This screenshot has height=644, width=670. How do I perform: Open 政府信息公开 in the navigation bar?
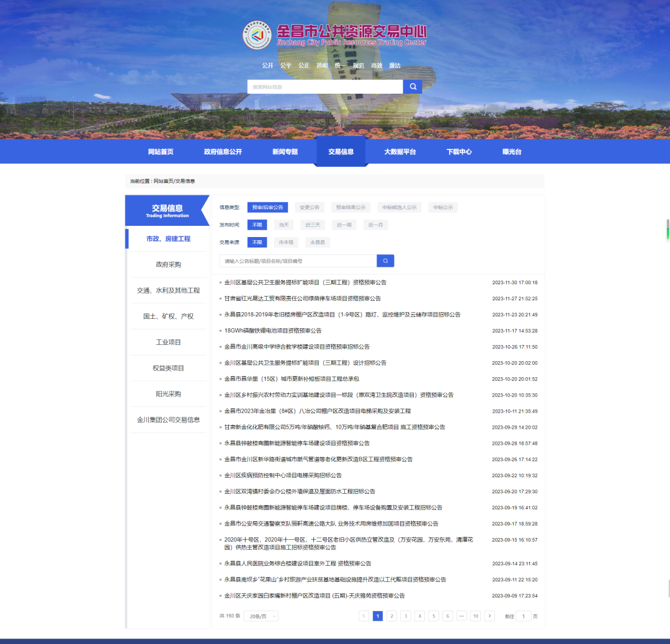[x=223, y=152]
